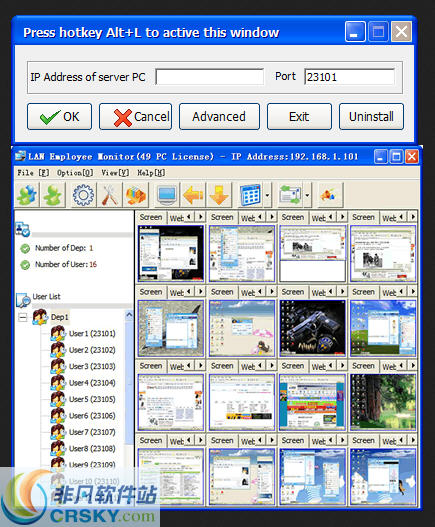The width and height of the screenshot is (435, 527).
Task: Click the user list scrollbar up arrow
Action: [129, 315]
